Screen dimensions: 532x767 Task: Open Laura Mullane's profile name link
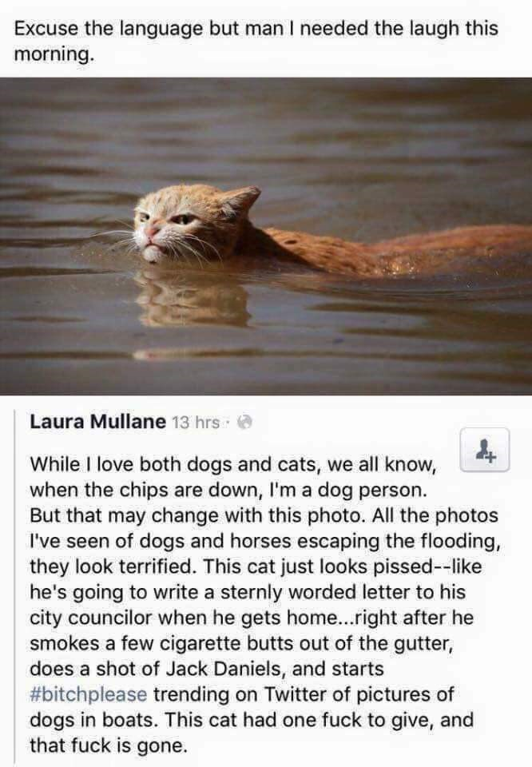[x=97, y=421]
